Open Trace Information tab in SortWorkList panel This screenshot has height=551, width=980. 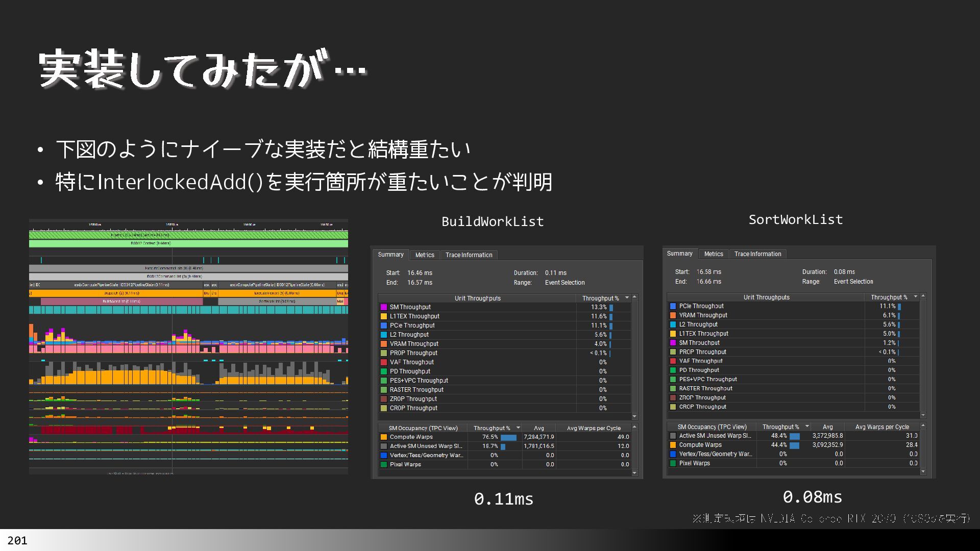(x=757, y=254)
